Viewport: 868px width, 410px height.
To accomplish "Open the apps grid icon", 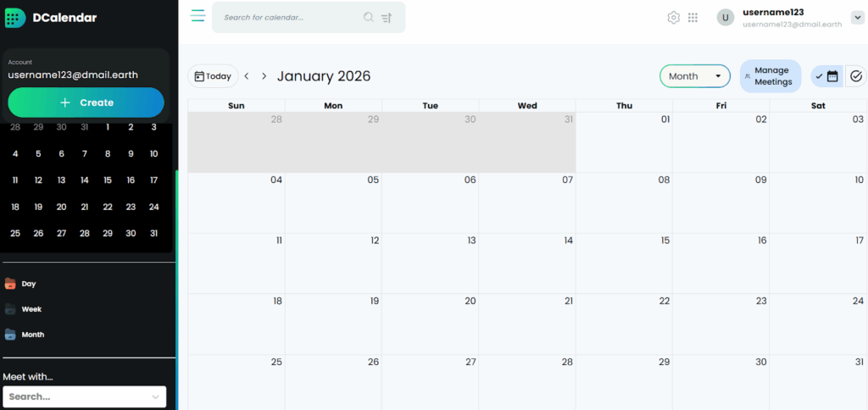I will coord(693,18).
